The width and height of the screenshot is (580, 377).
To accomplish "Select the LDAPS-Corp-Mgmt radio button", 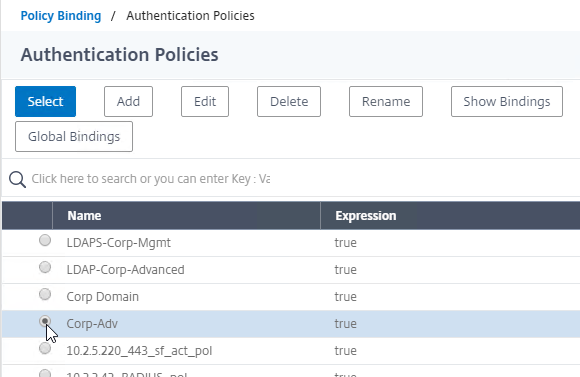I will (45, 240).
